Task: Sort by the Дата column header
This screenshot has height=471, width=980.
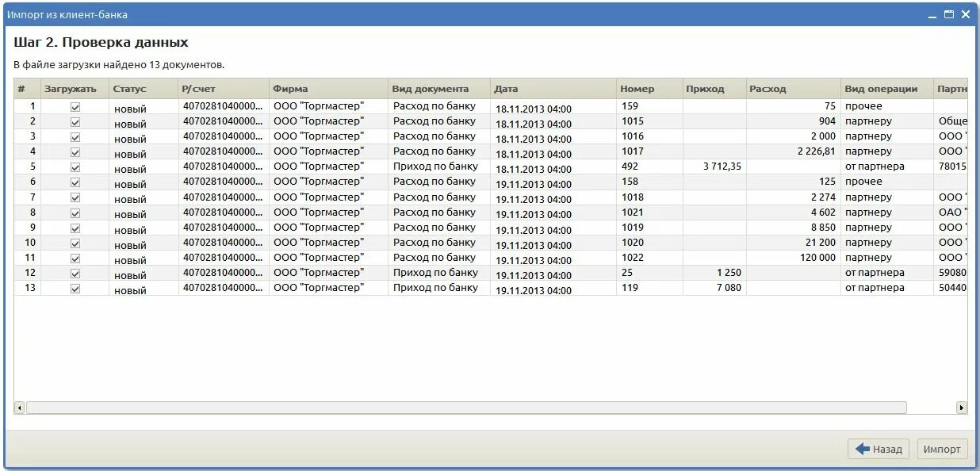Action: click(x=554, y=89)
